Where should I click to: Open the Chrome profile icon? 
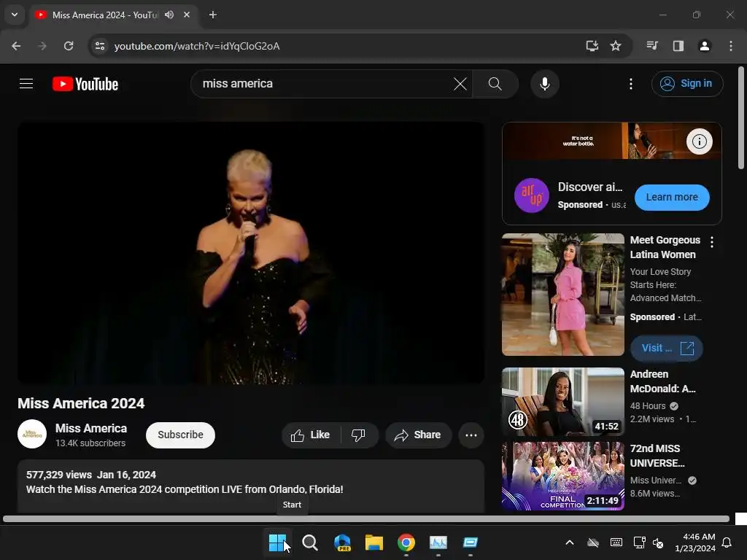704,46
